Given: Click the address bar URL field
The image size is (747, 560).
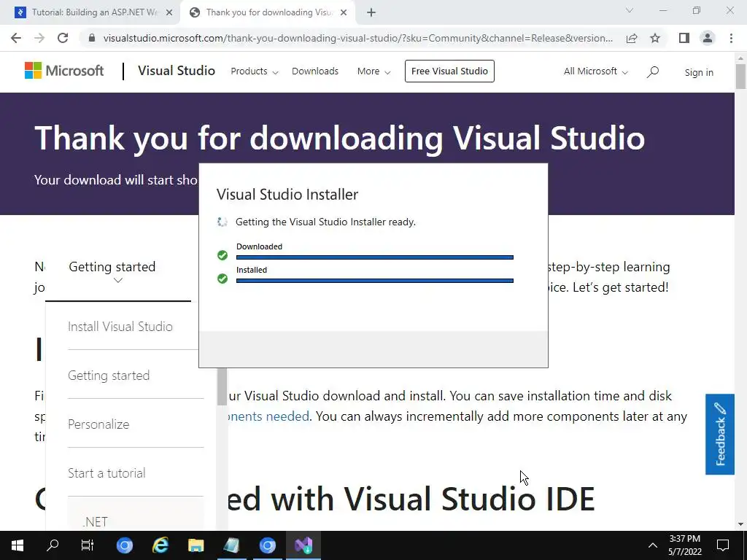Looking at the screenshot, I should pos(357,38).
